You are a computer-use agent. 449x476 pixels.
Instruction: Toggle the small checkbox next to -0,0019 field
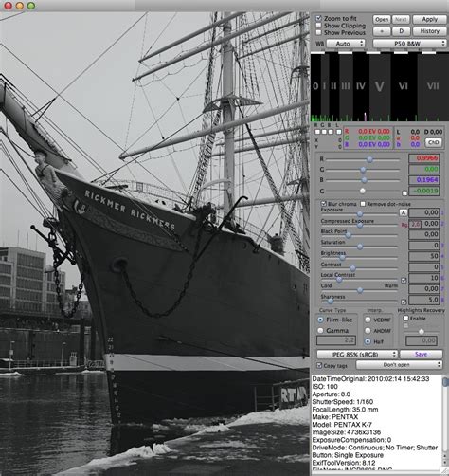coord(404,192)
